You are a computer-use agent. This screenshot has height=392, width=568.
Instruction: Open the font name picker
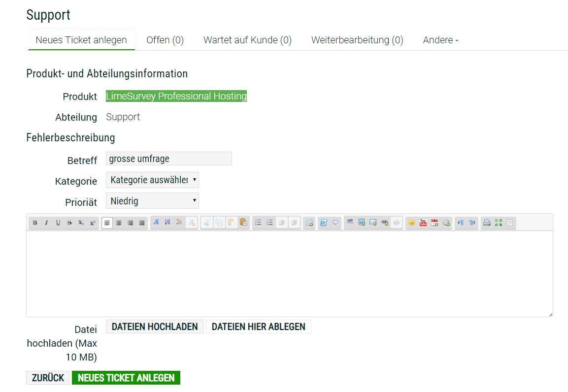coord(156,223)
